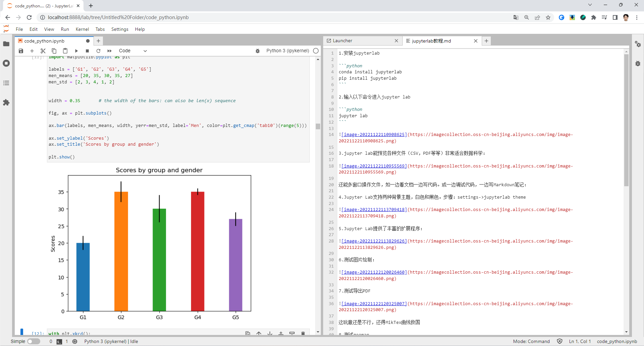
Task: Save the notebook with the floppy icon
Action: coord(21,51)
